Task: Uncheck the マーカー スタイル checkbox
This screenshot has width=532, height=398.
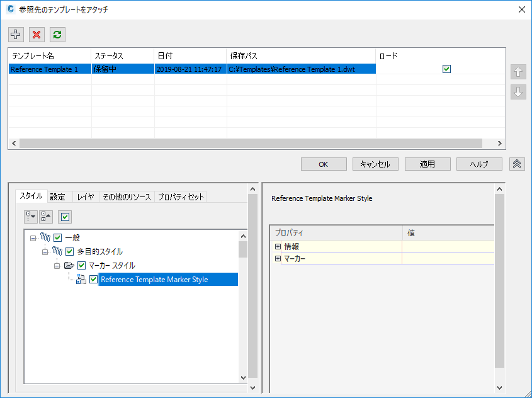Action: pyautogui.click(x=81, y=265)
